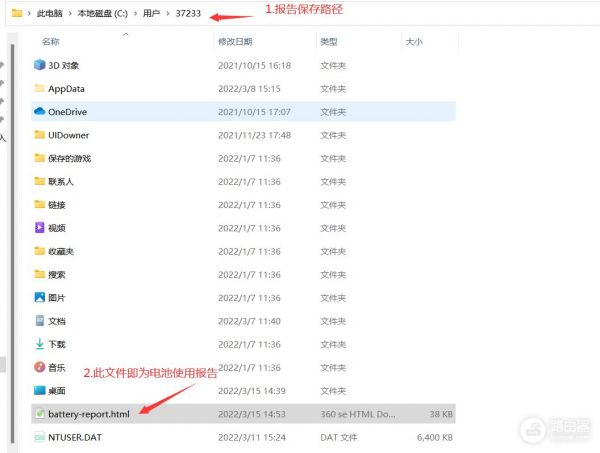Click the 3D 对象 cube icon
The image size is (600, 453).
(x=39, y=65)
